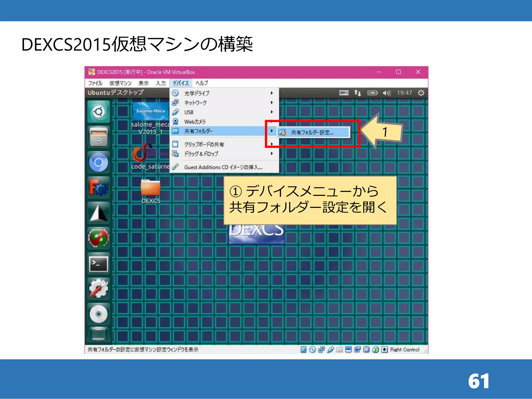
Task: Select ドラッグ＆ドロップ entry
Action: [224, 154]
